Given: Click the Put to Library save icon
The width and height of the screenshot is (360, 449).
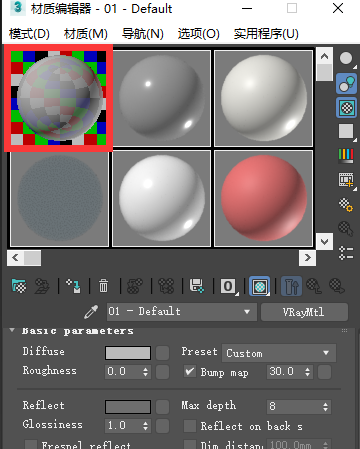Looking at the screenshot, I should click(x=197, y=286).
